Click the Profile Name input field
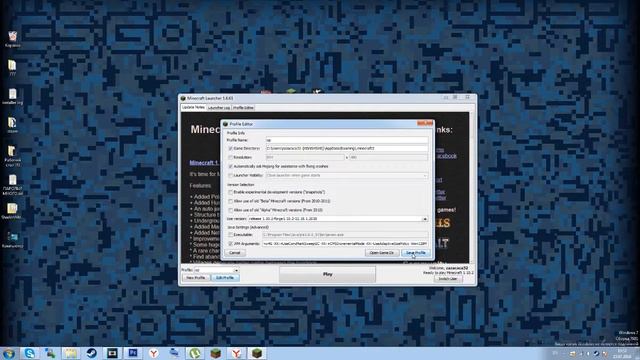640x360 pixels. click(347, 140)
